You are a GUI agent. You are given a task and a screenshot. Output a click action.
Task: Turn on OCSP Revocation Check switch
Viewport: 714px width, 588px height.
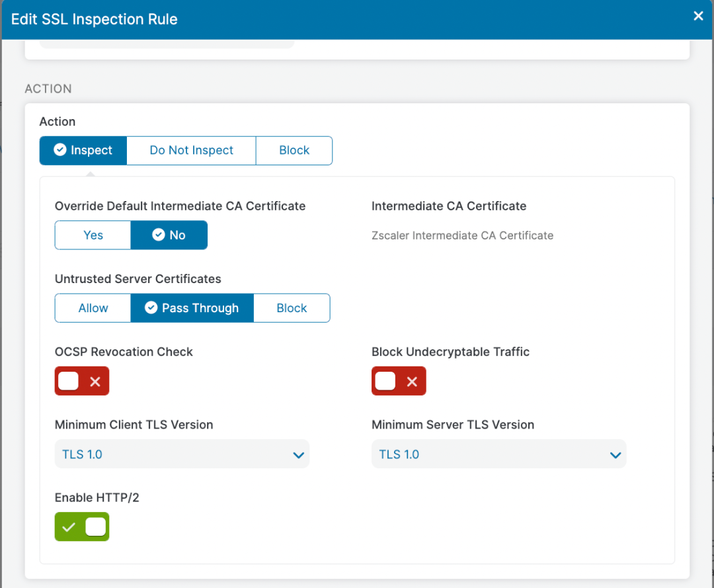point(81,382)
